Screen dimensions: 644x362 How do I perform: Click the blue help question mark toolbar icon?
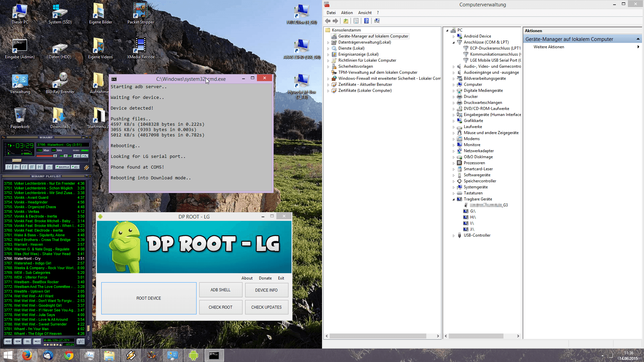pyautogui.click(x=367, y=21)
